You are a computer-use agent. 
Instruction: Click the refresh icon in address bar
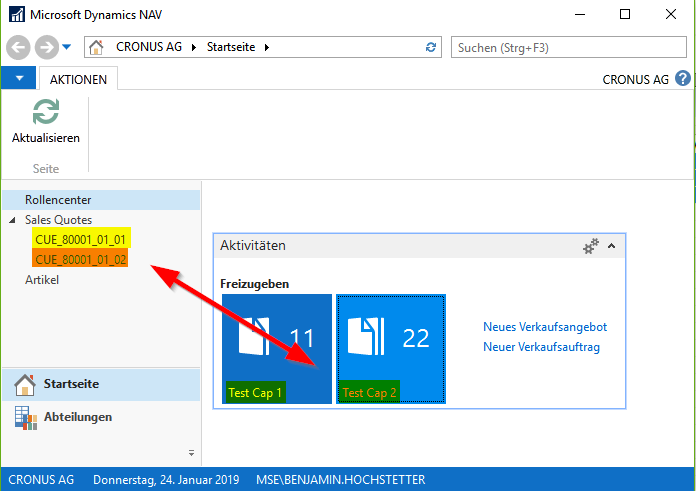pyautogui.click(x=431, y=47)
